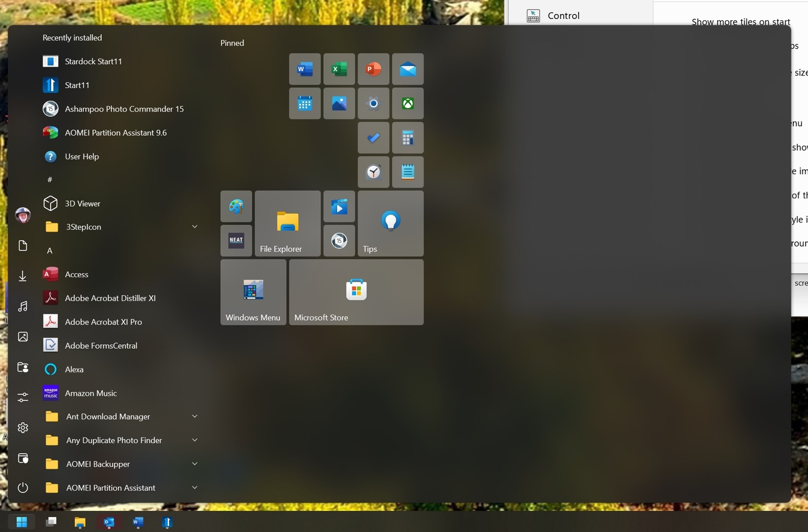Open the gear Settings tile in Pinned

point(373,103)
